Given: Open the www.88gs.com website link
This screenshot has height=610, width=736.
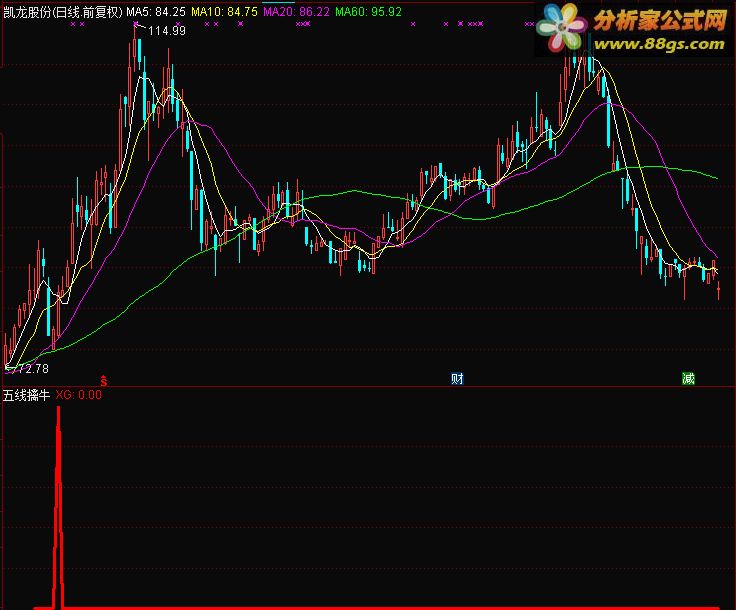Looking at the screenshot, I should [659, 44].
